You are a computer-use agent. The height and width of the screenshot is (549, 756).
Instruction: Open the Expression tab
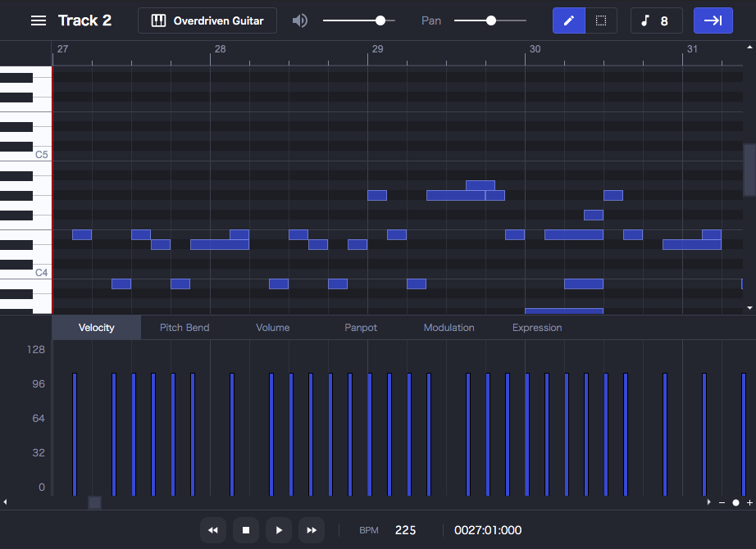[536, 327]
